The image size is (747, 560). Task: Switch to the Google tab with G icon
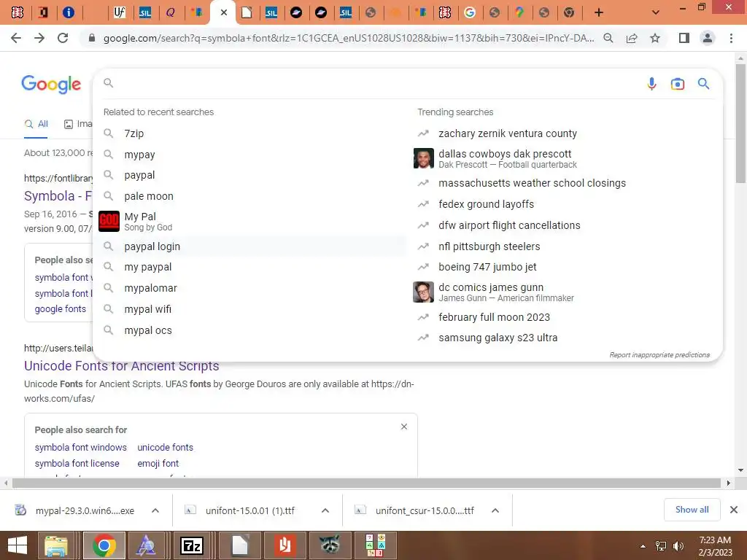pos(470,13)
